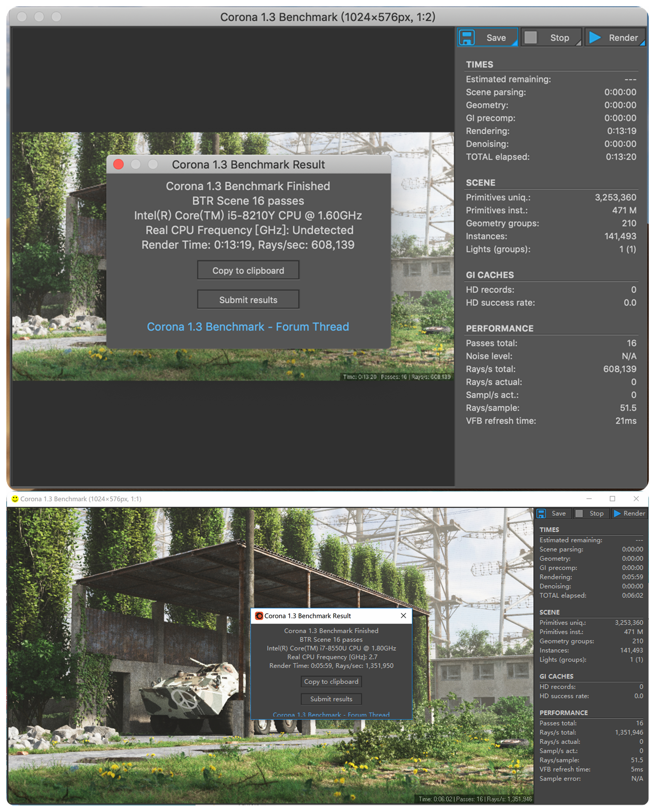This screenshot has width=655, height=812.
Task: Close the macOS result dialog with red button
Action: (119, 164)
